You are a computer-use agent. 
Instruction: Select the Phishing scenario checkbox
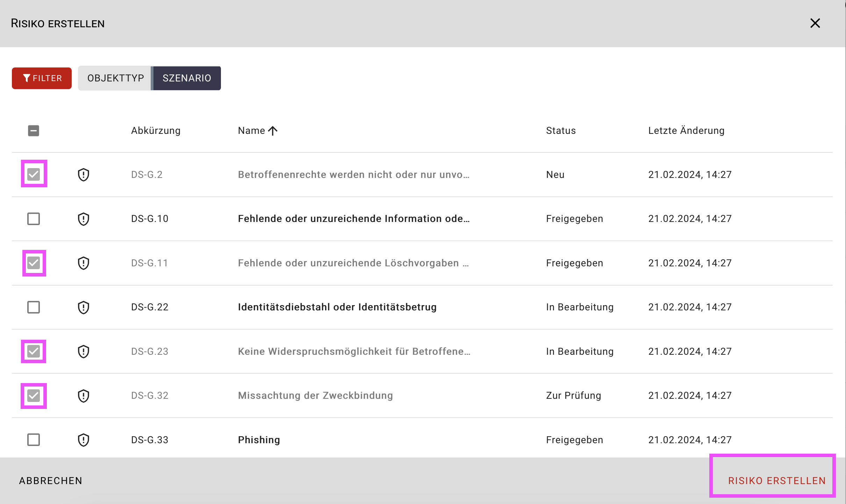[34, 440]
